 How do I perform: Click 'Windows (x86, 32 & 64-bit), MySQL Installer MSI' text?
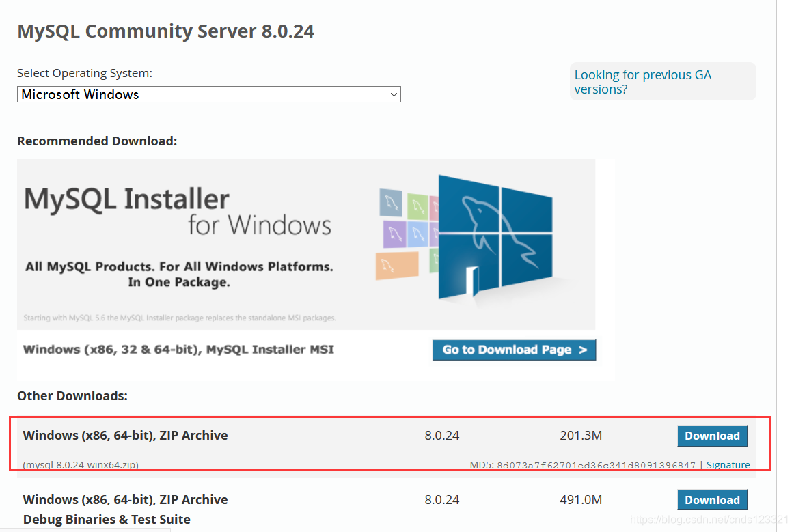tap(178, 349)
